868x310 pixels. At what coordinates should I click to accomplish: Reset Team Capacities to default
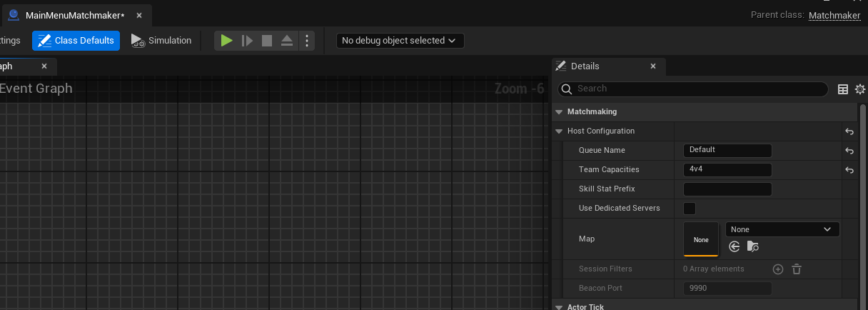849,170
